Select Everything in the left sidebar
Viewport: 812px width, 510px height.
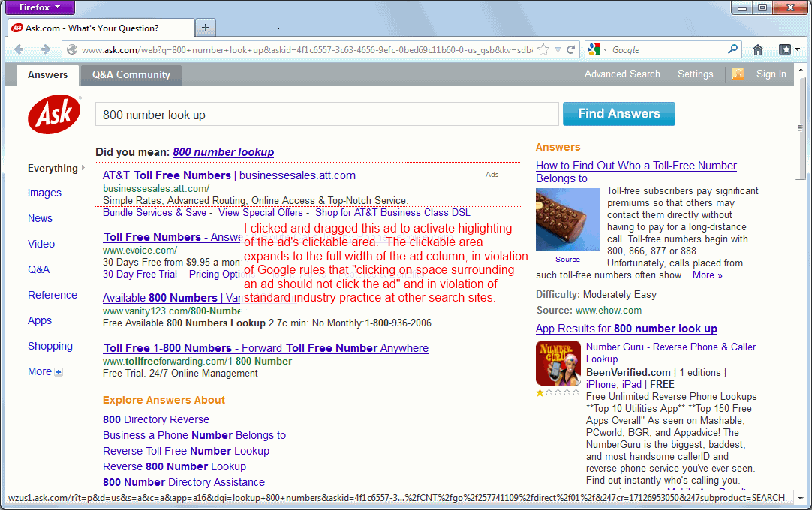53,168
